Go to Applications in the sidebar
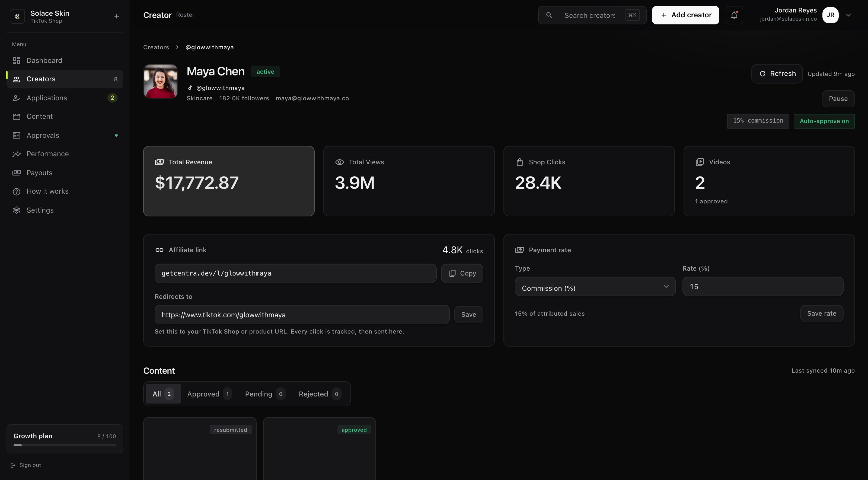This screenshot has height=480, width=868. (x=65, y=98)
